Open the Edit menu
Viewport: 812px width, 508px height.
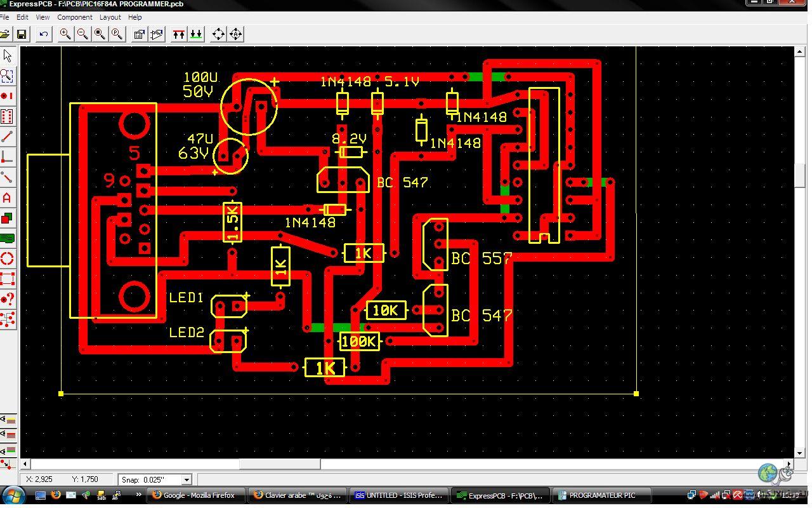point(22,17)
